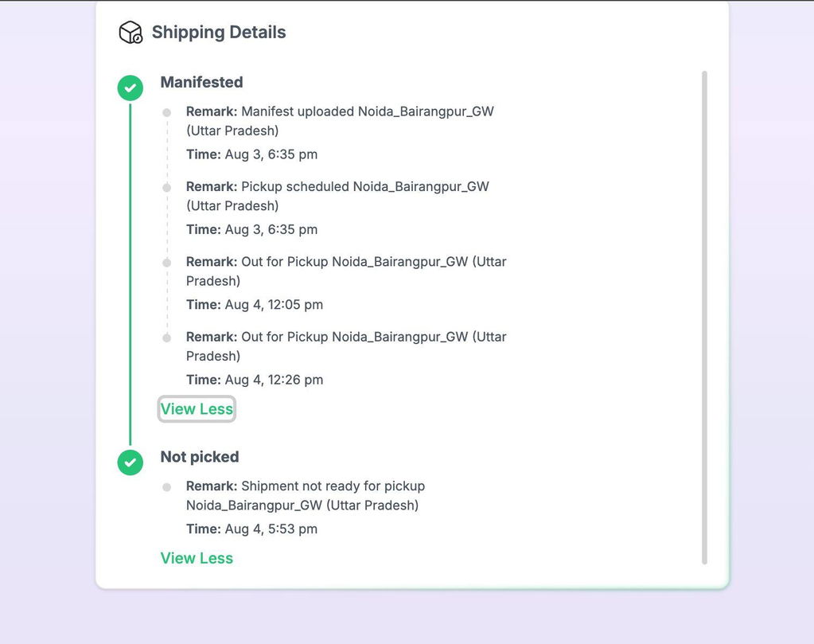
Task: Click the Not picked status heading
Action: coord(200,456)
